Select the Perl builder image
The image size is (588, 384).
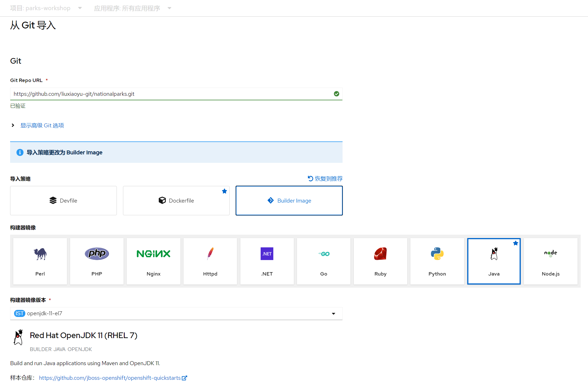[40, 261]
